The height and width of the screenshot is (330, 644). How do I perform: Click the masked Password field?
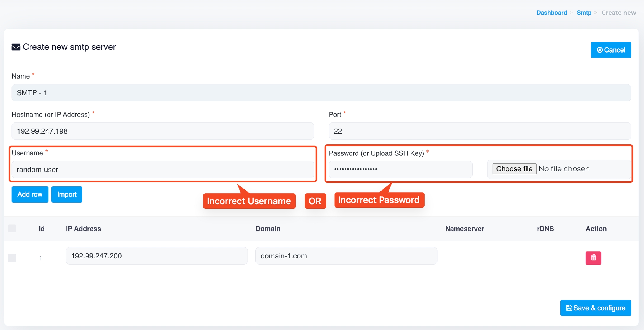[x=400, y=169]
